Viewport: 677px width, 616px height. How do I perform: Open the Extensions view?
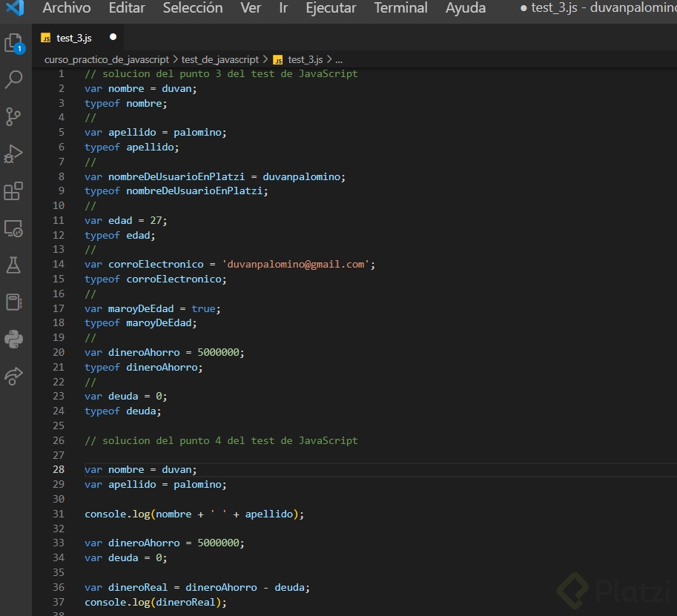click(13, 191)
